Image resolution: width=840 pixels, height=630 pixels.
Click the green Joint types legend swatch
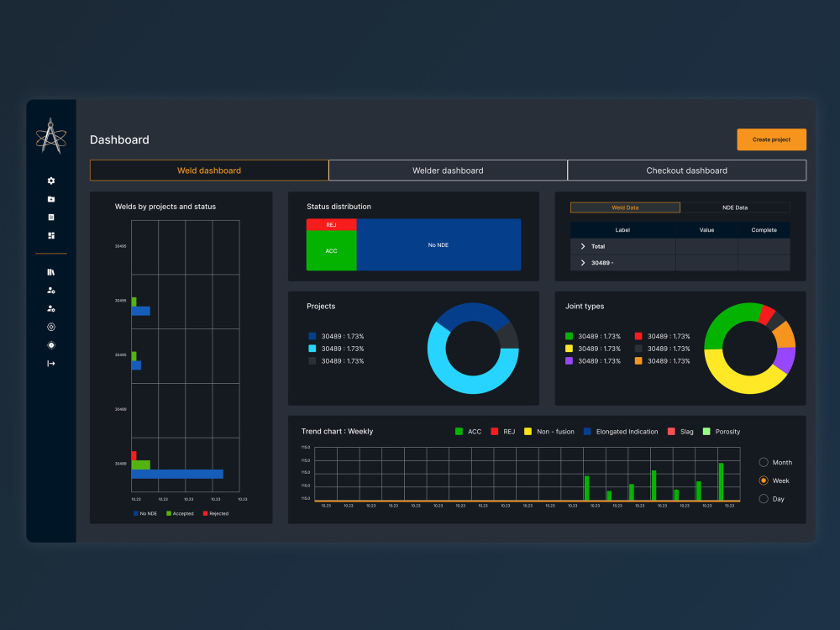tap(569, 337)
